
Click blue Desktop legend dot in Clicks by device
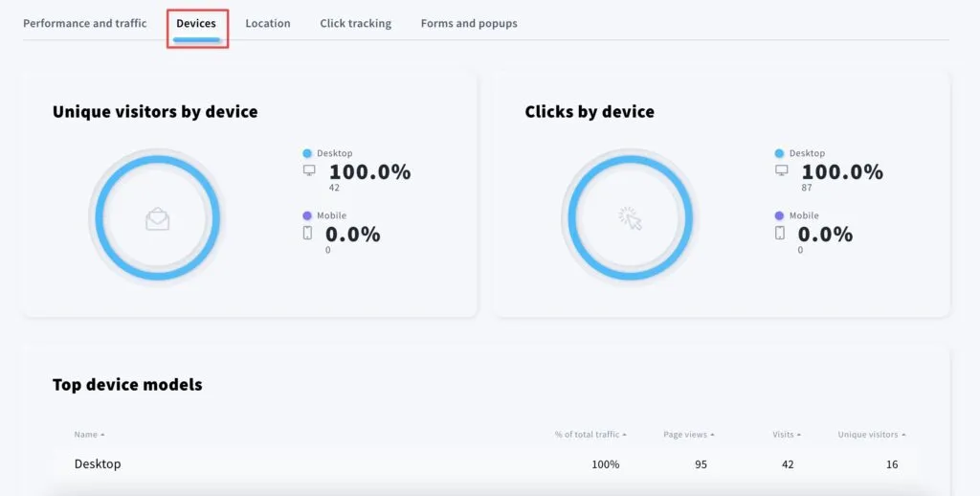(779, 153)
